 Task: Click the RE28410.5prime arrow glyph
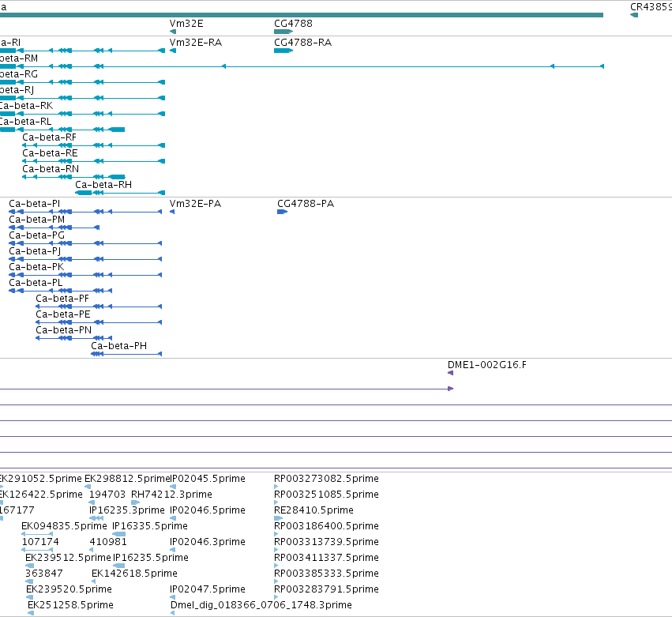coord(278,518)
